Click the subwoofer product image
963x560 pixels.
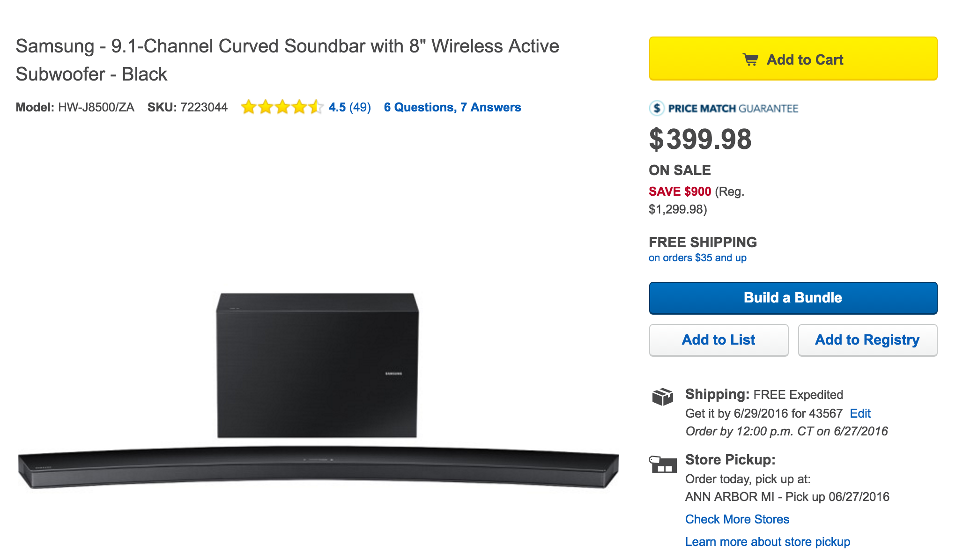click(317, 365)
